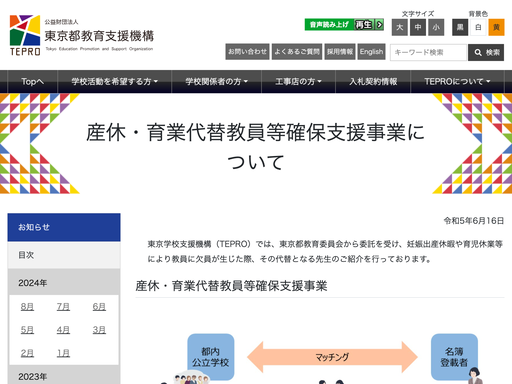
Task: Open the 5月 archive for 2024
Action: [x=27, y=330]
